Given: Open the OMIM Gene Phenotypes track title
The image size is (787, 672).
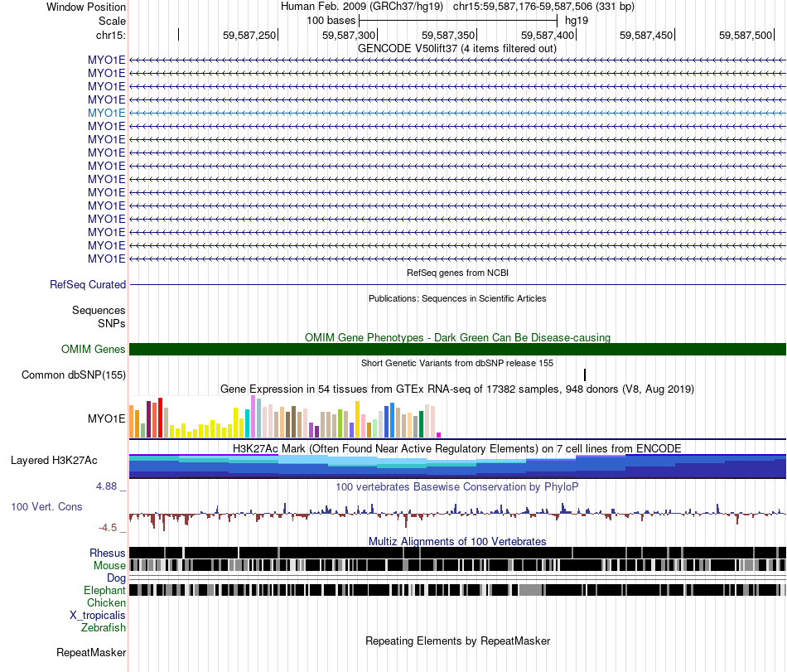Looking at the screenshot, I should 457,337.
